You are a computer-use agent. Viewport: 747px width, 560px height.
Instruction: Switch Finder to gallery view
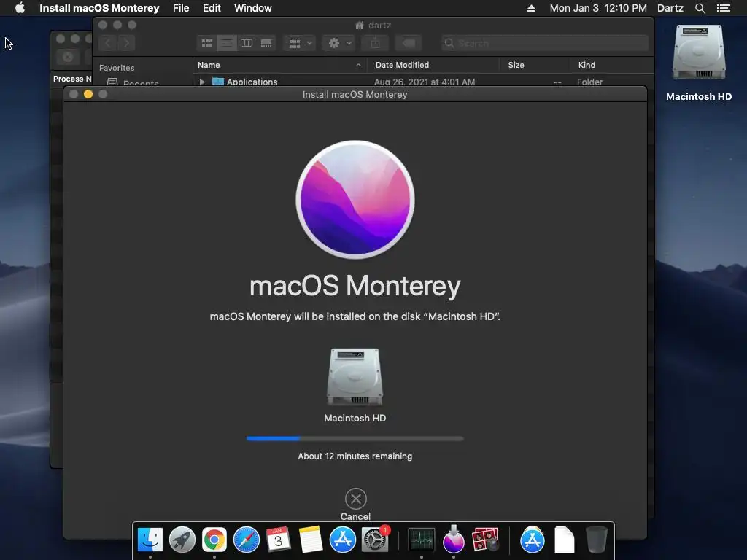tap(266, 43)
